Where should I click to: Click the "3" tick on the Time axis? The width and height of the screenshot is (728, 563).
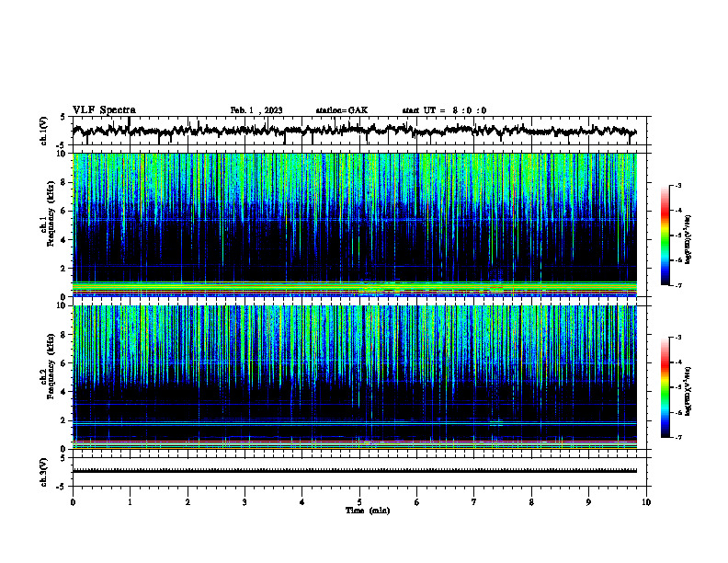(x=245, y=502)
